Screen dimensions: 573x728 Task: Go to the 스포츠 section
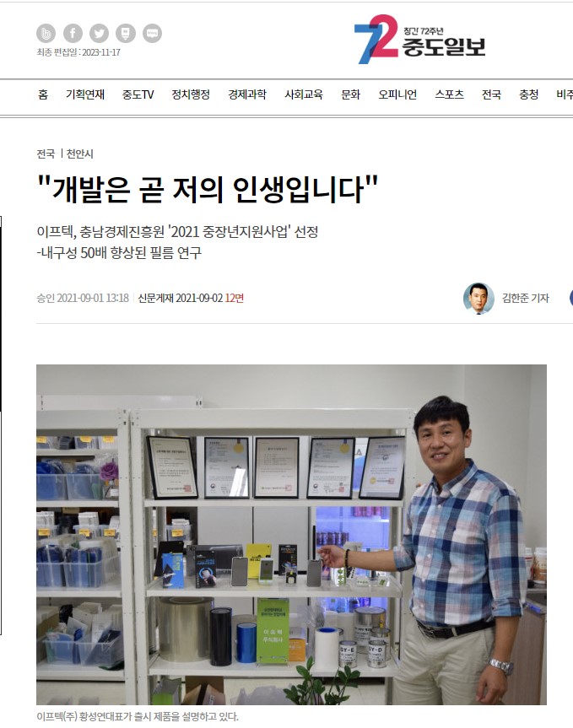click(x=449, y=94)
